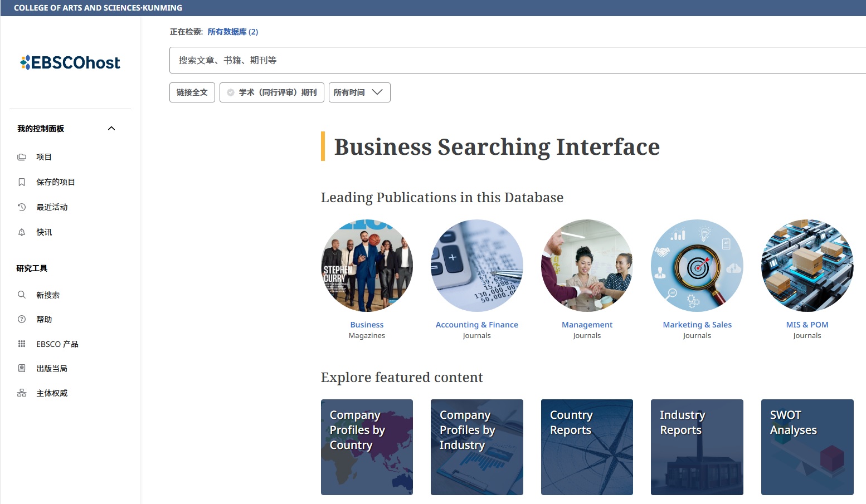
Task: Click the history icon for 最近活动
Action: [22, 207]
